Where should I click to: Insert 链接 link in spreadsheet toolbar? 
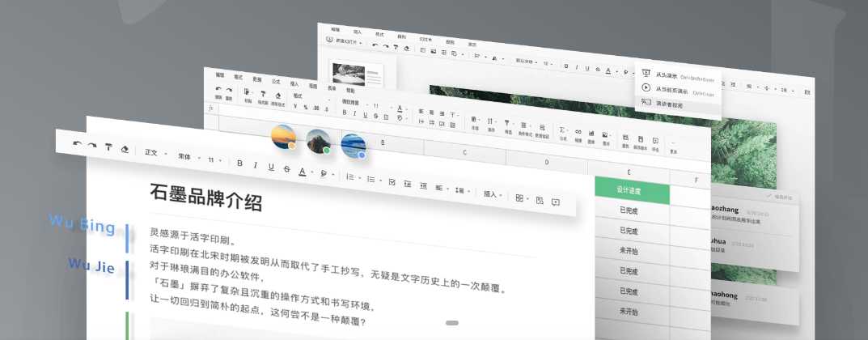tap(578, 136)
